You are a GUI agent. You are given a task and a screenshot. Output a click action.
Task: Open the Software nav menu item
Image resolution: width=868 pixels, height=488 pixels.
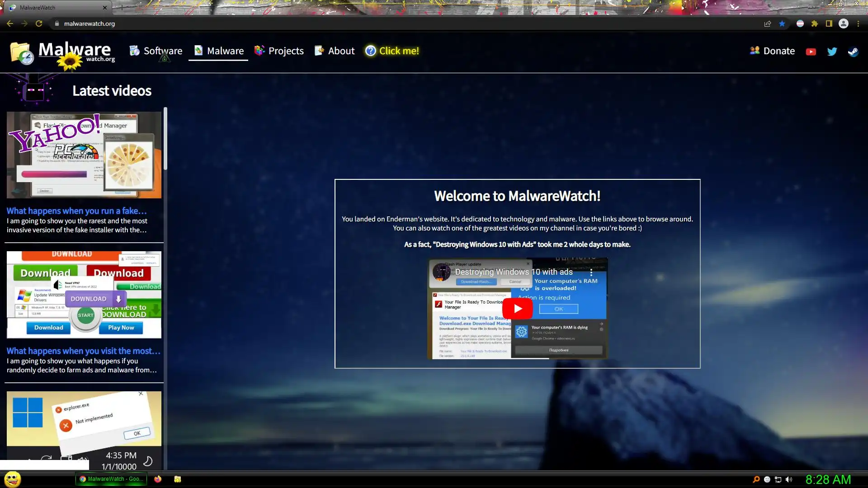(156, 51)
